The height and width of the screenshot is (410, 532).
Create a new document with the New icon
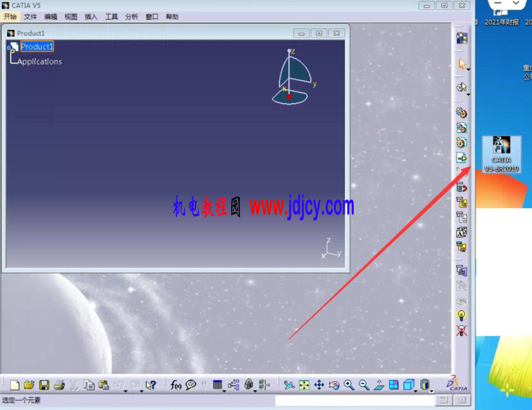tap(15, 385)
